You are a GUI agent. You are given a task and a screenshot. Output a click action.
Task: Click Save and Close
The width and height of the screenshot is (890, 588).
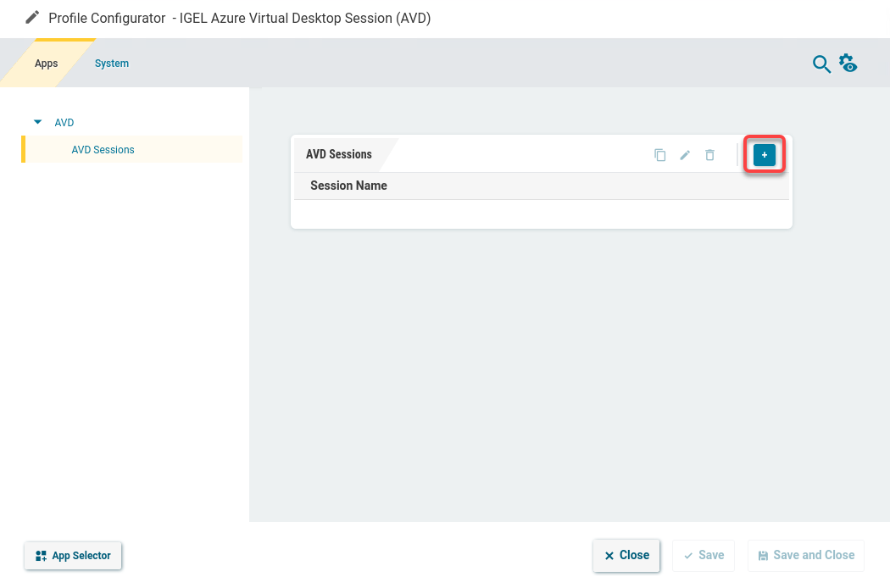pos(805,555)
